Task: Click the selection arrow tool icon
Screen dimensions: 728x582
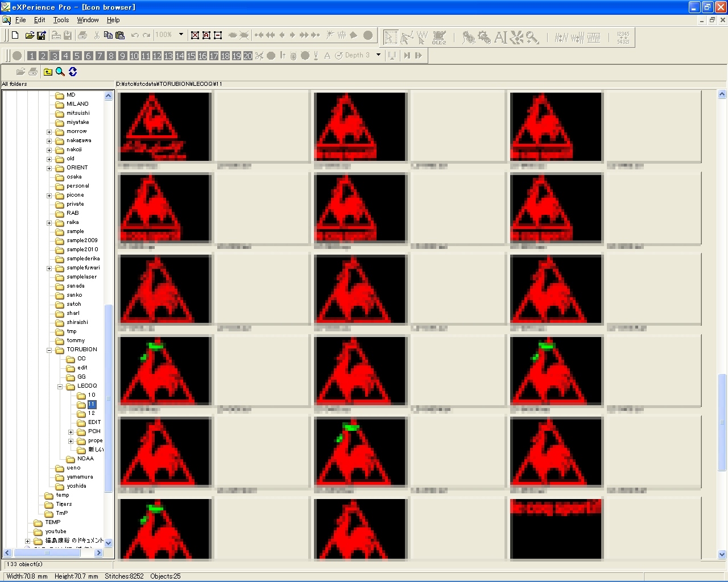Action: 390,38
